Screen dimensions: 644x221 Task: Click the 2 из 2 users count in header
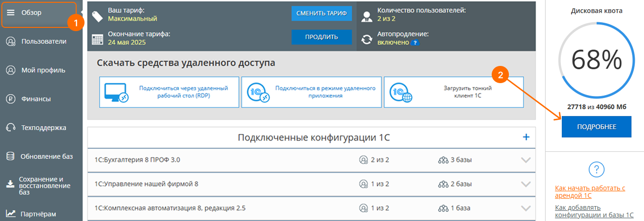click(386, 19)
